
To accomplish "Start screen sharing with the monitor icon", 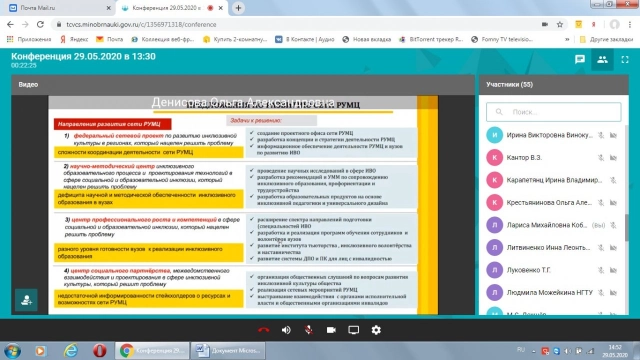I will (353, 330).
